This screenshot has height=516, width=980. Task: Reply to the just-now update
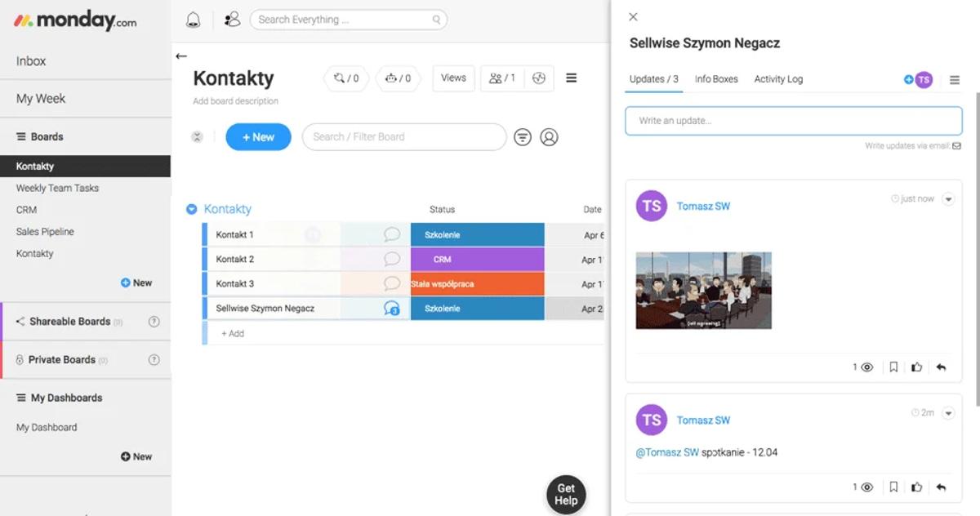coord(941,367)
